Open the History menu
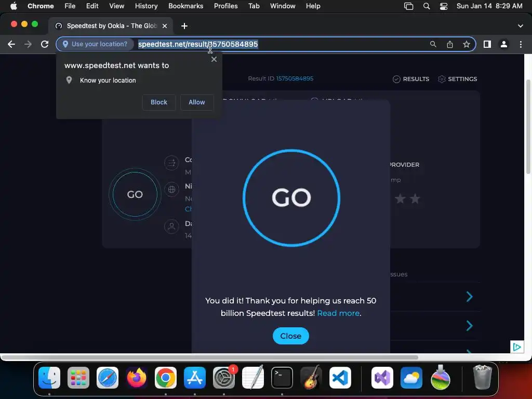 coord(146,6)
